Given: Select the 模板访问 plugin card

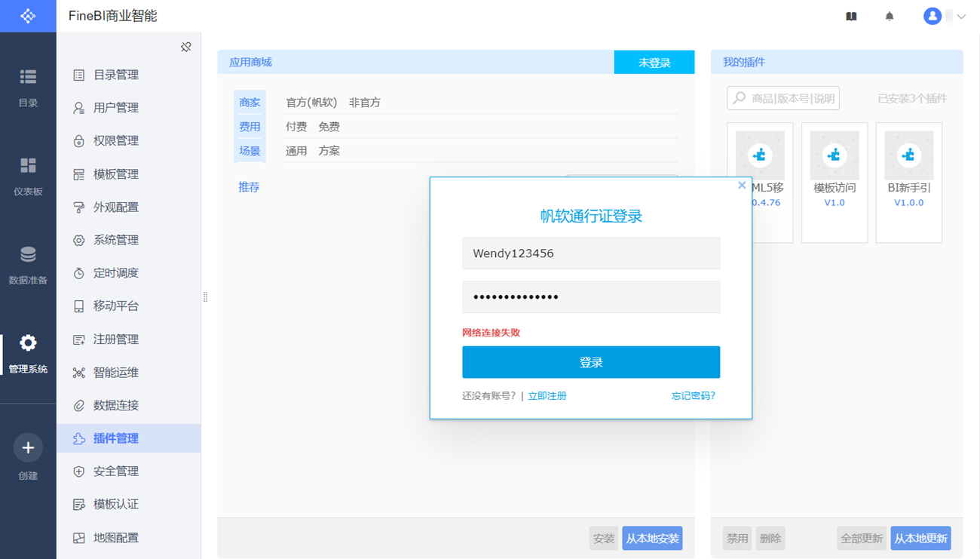Looking at the screenshot, I should 835,183.
